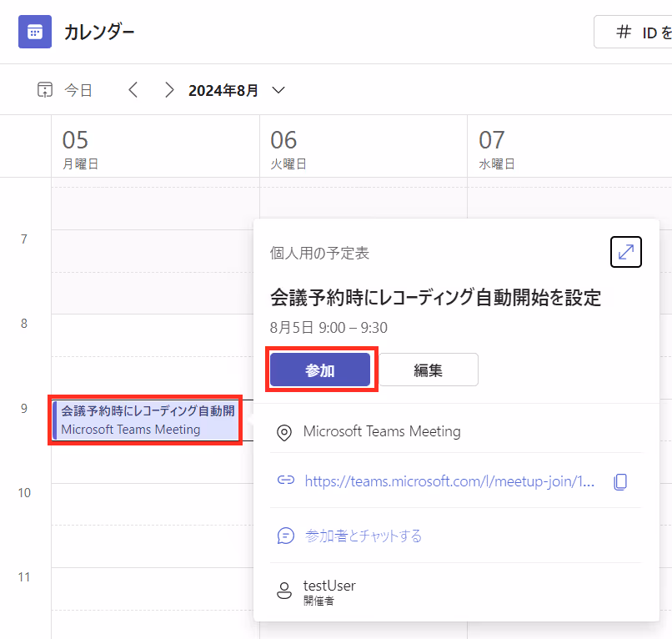Click the testUser organizer entry
This screenshot has width=672, height=639.
click(x=329, y=591)
